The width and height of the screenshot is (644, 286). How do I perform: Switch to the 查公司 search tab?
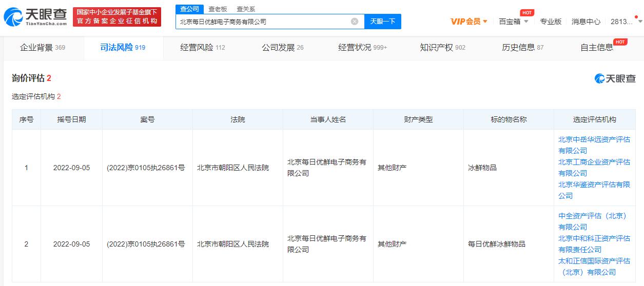189,9
